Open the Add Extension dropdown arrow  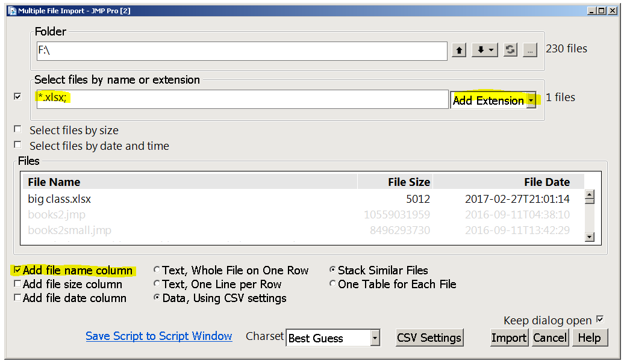(x=532, y=100)
